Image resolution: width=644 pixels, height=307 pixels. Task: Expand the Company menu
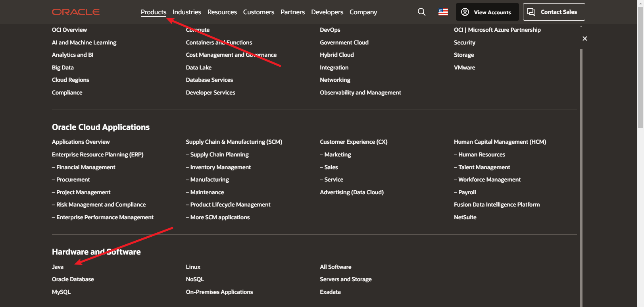pos(363,12)
